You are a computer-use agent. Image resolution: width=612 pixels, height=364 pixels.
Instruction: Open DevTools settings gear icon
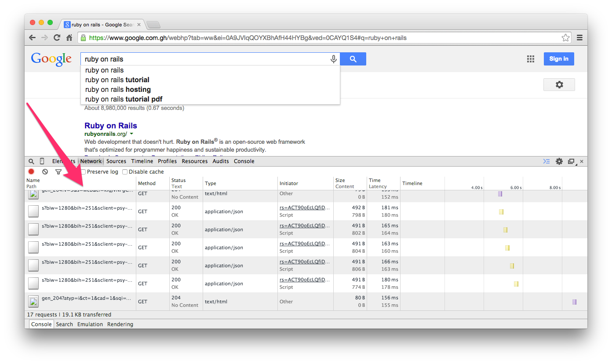(x=559, y=161)
